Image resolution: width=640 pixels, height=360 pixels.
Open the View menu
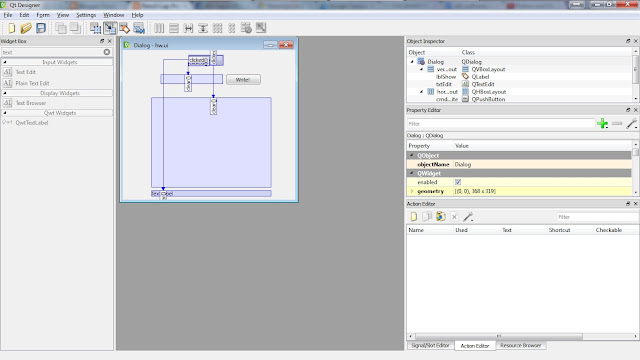pyautogui.click(x=62, y=15)
